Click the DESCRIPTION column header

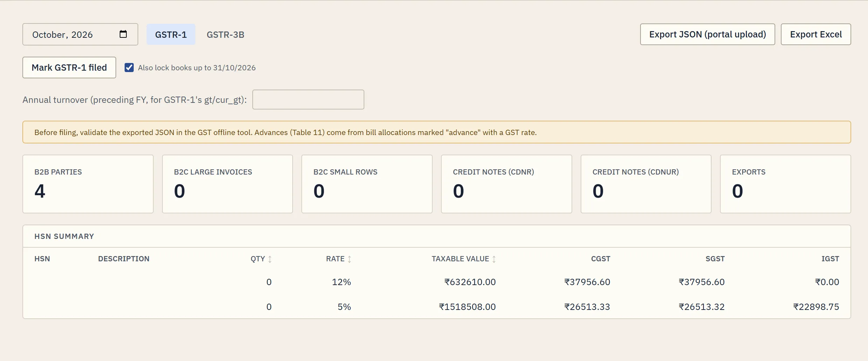pos(124,259)
